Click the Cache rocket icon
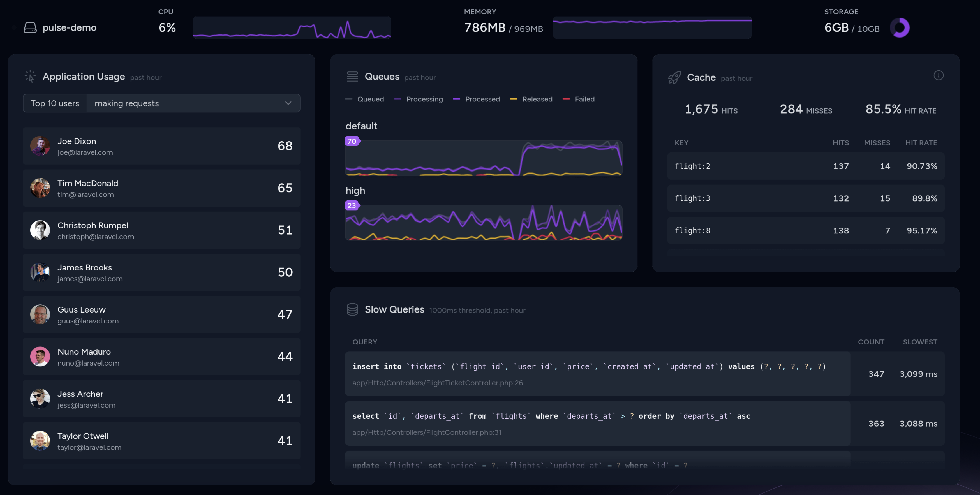 coord(674,78)
